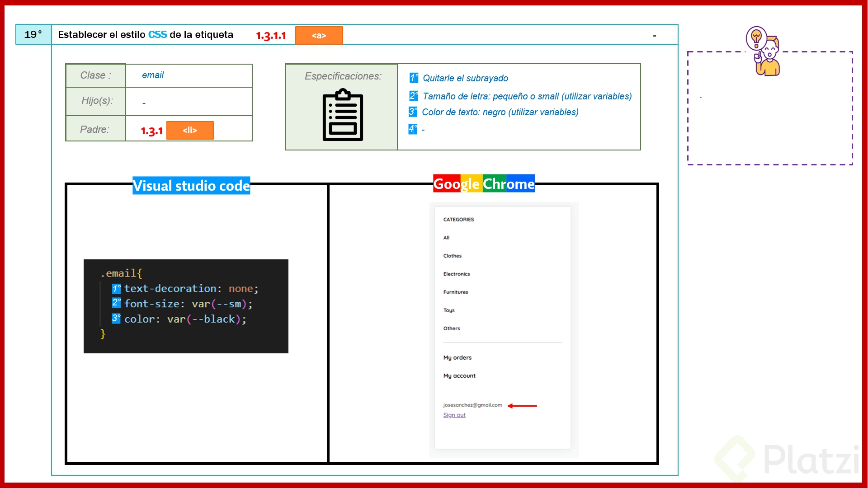Image resolution: width=868 pixels, height=488 pixels.
Task: Click the email value in the Clase row
Action: pyautogui.click(x=153, y=75)
